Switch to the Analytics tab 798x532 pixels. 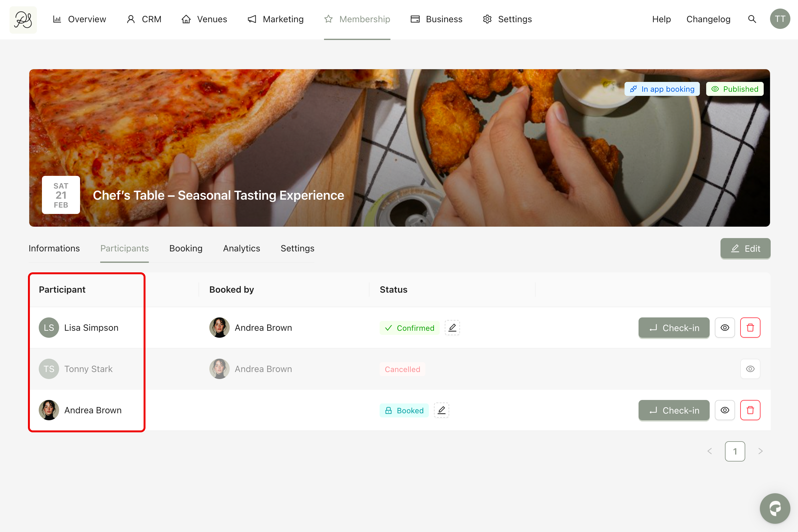[241, 248]
